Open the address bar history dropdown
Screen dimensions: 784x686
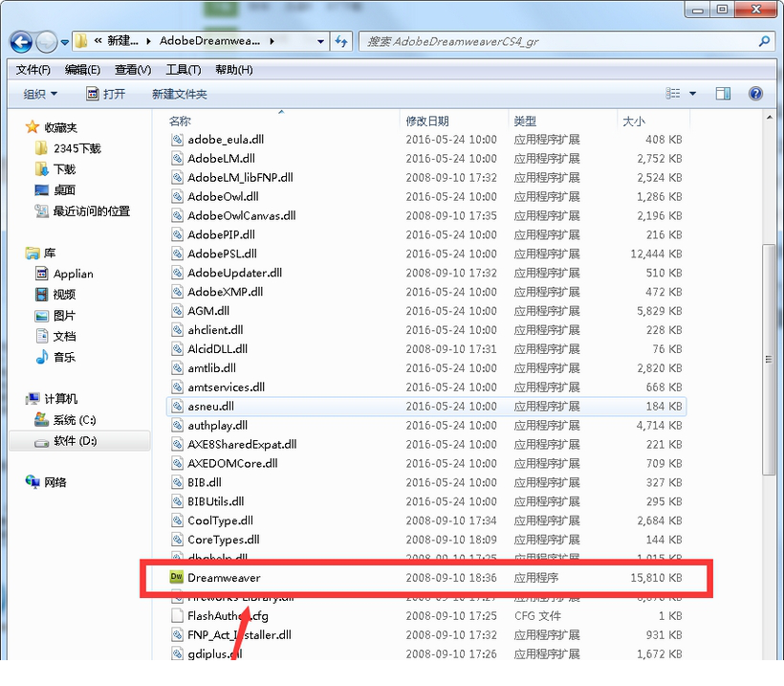320,41
